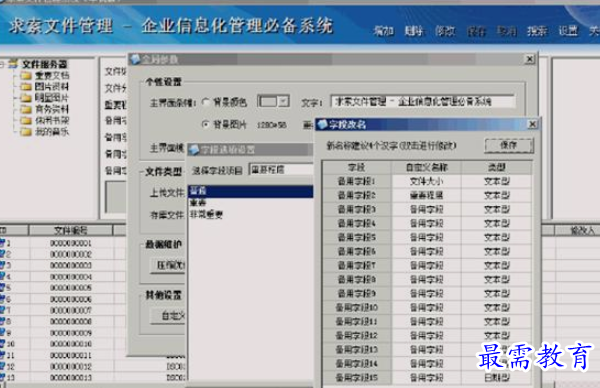Select 普通 in the option list
This screenshot has width=600, height=388.
250,191
